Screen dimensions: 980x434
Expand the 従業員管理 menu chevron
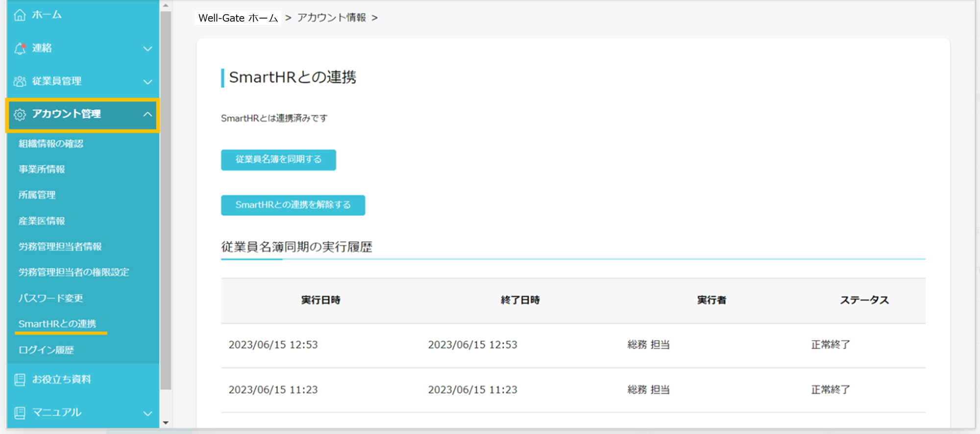[147, 82]
